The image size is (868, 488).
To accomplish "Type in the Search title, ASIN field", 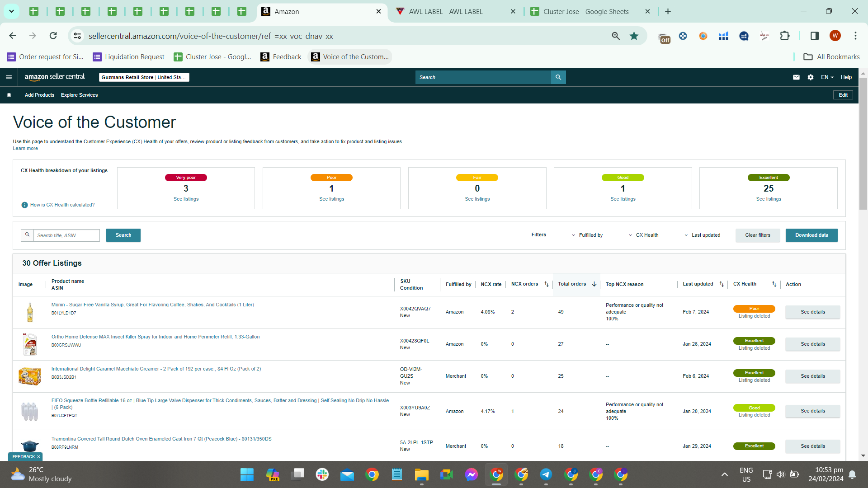I will [x=66, y=235].
